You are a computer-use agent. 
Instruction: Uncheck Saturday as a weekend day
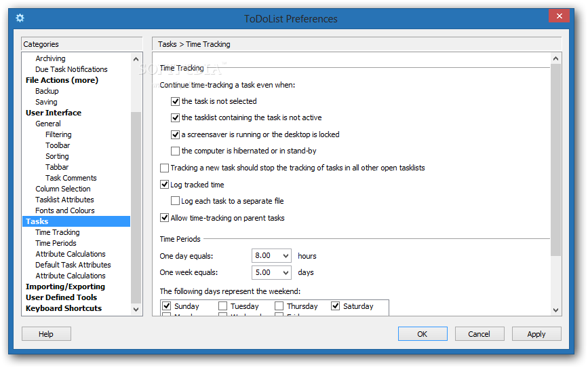click(x=336, y=306)
